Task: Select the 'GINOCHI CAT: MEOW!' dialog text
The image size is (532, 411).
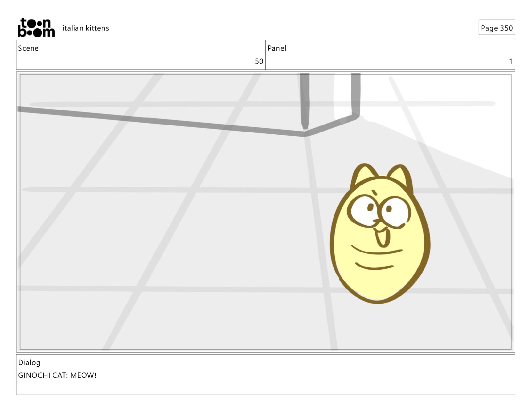Action: click(57, 375)
